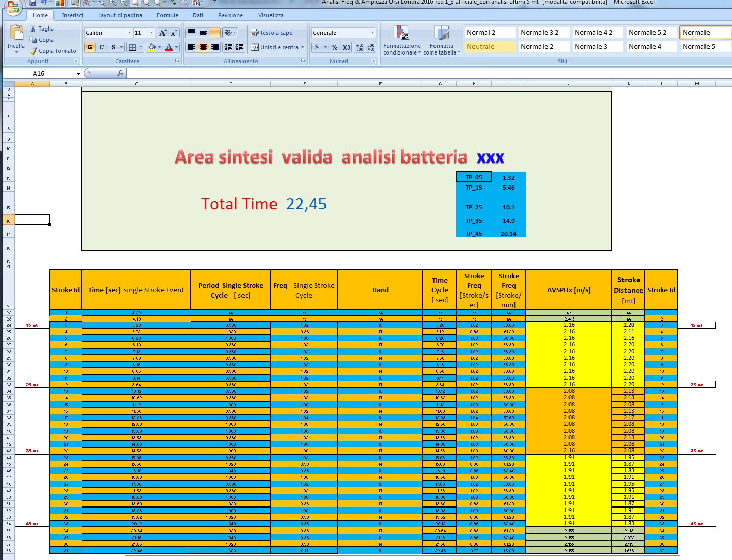Viewport: 732px width, 560px height.
Task: Open the Dati tab
Action: [198, 15]
